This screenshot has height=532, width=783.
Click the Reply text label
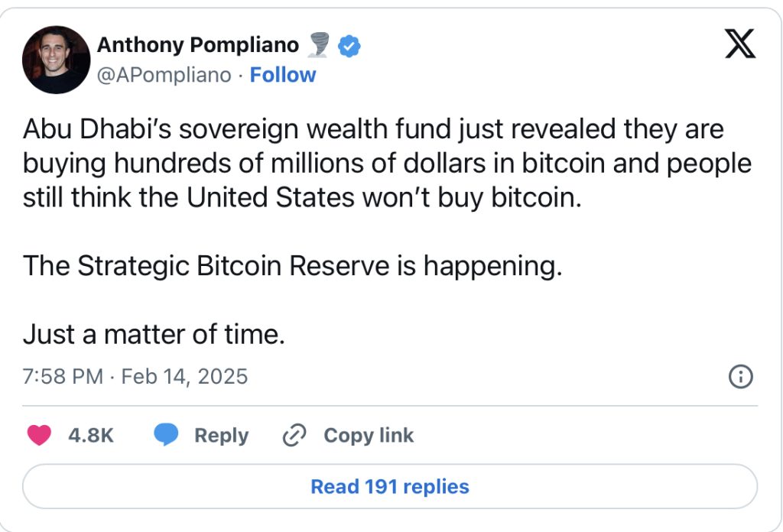(x=221, y=435)
